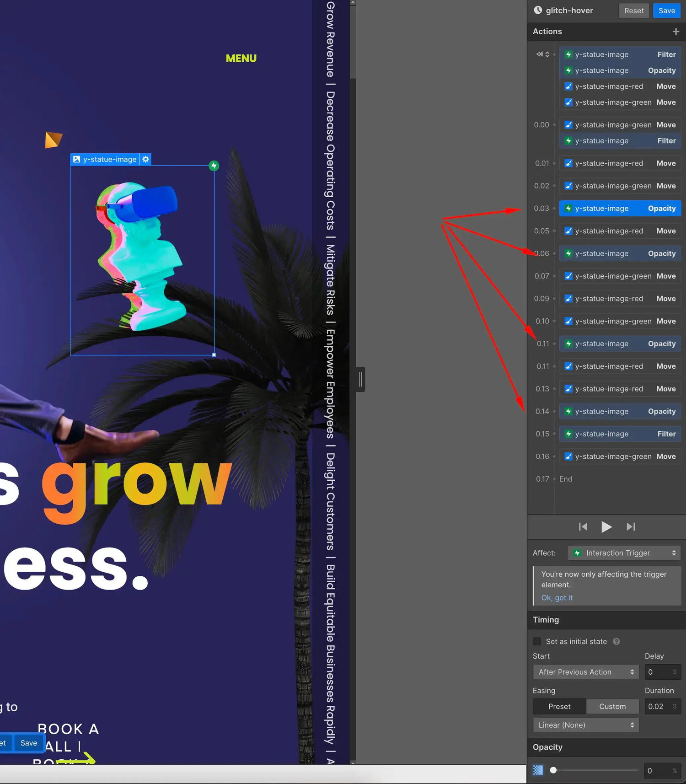Play the animation preview

coord(606,527)
